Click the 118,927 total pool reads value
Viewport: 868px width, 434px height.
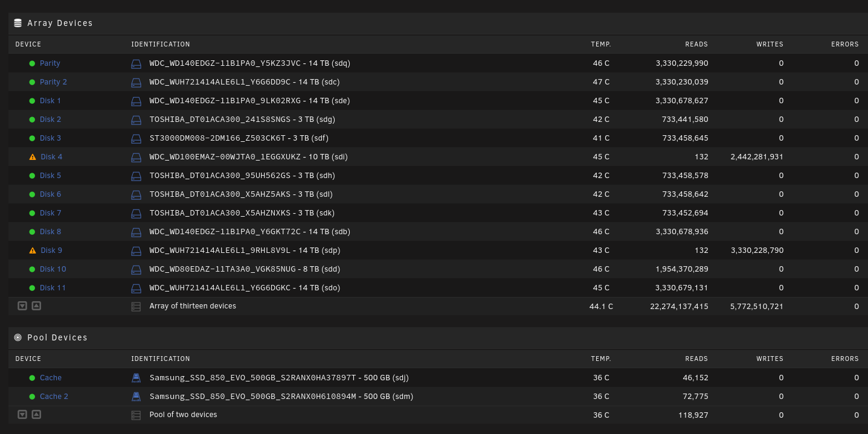[693, 415]
